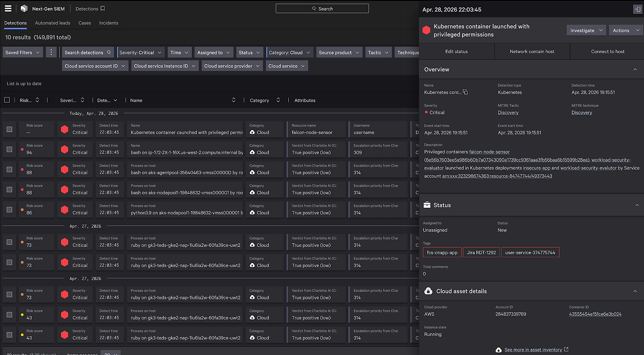Copy the detection name in Overview
Image resolution: width=644 pixels, height=355 pixels.
[x=465, y=92]
